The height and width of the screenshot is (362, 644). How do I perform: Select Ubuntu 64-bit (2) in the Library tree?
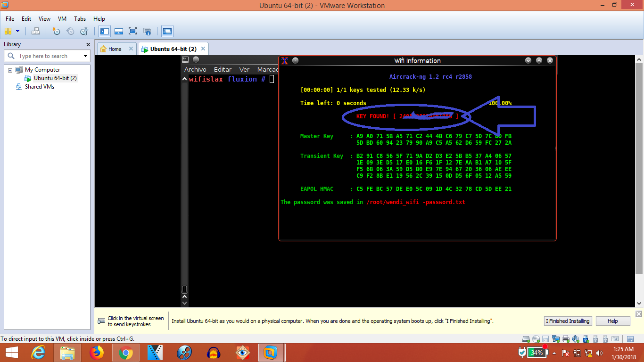55,78
